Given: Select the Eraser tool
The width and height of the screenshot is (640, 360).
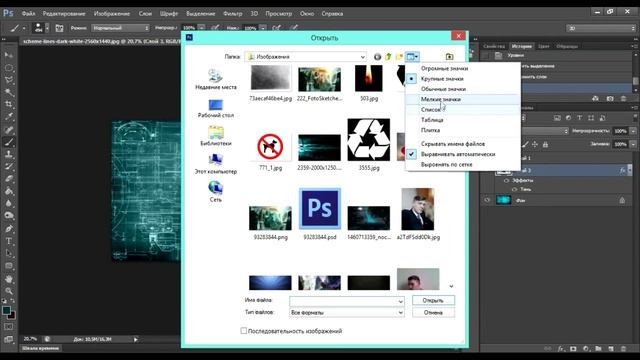Looking at the screenshot, I should pos(9,179).
